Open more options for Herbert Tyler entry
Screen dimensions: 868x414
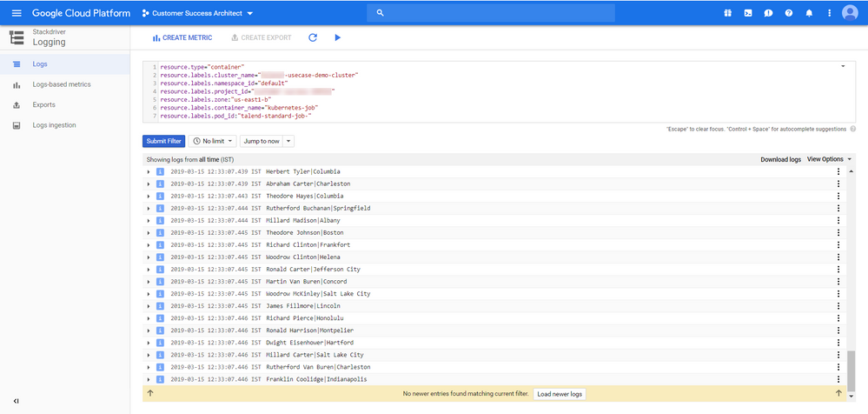(x=838, y=172)
